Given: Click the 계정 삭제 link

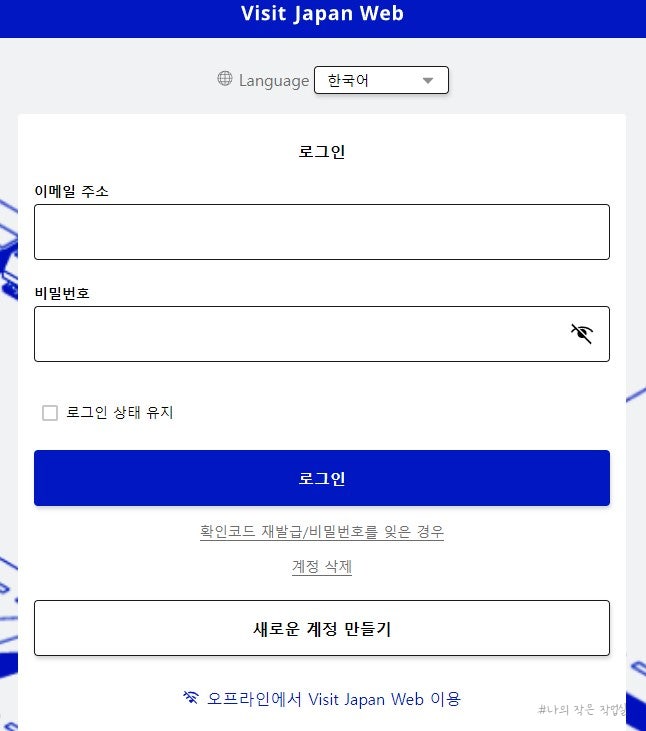Looking at the screenshot, I should click(322, 567).
